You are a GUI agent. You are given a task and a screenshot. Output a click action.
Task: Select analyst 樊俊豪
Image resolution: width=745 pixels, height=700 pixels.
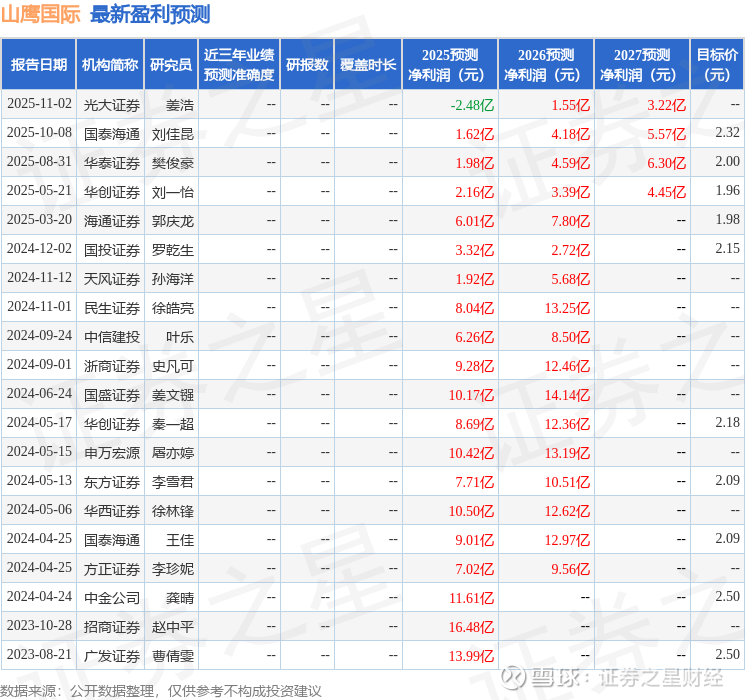(172, 163)
